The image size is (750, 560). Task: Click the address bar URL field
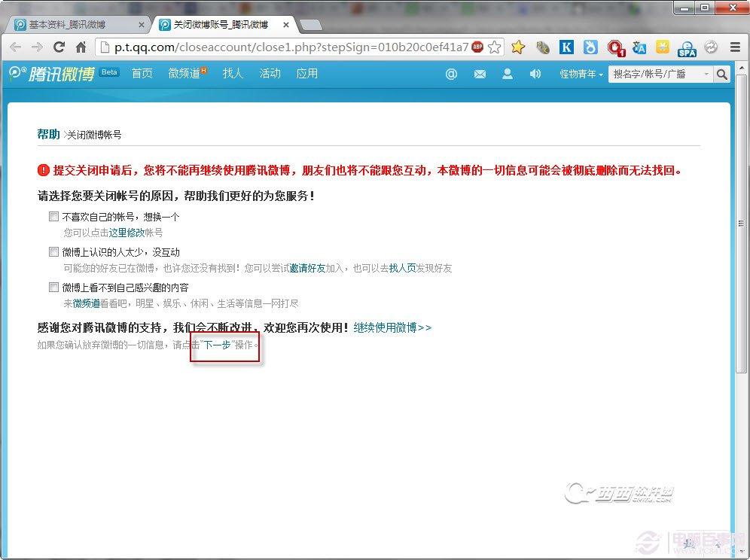click(291, 47)
